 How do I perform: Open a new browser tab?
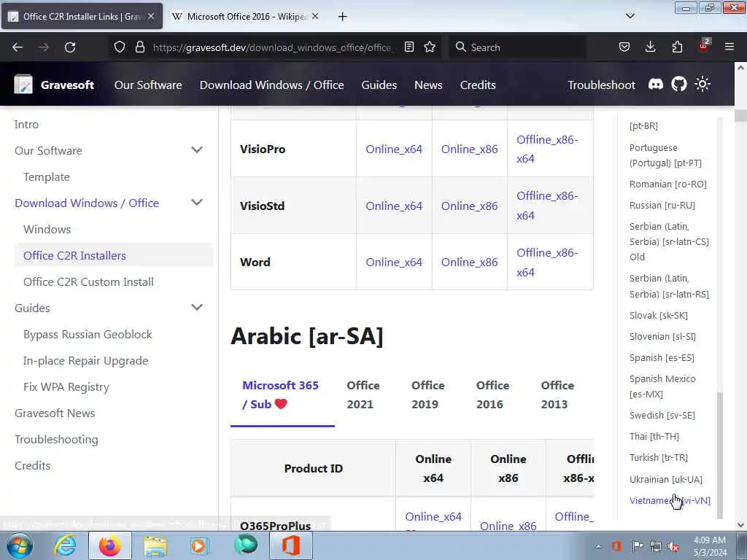click(343, 17)
